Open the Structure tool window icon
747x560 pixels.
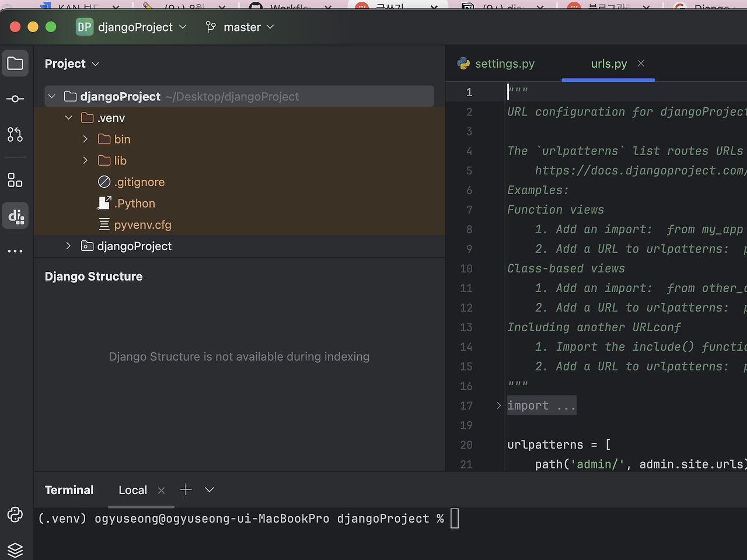tap(15, 180)
